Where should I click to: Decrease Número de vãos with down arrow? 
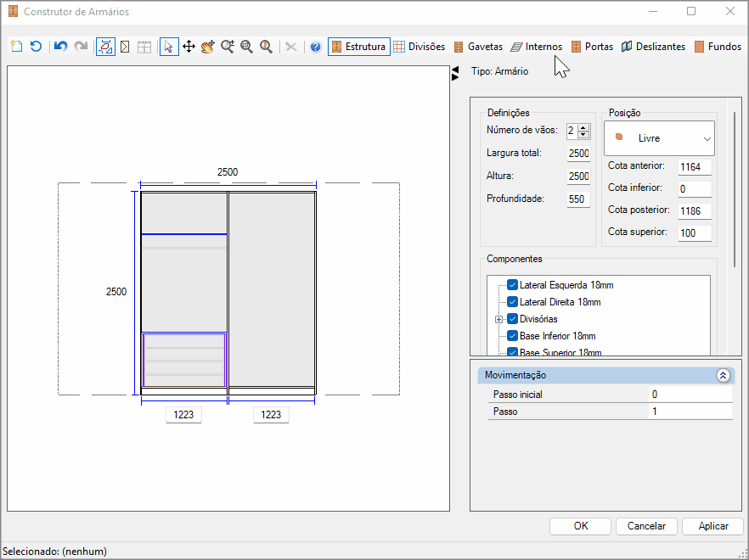click(x=583, y=135)
